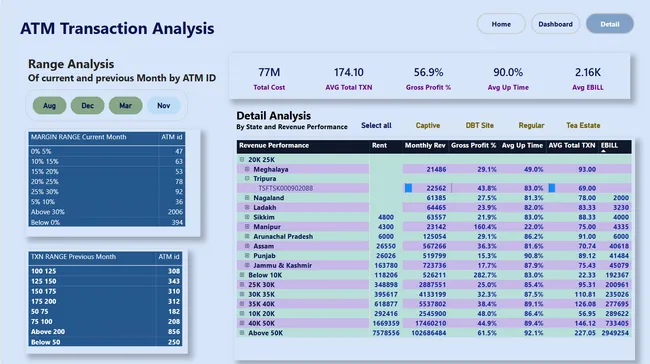The image size is (650, 364).
Task: Select the Avg EBILL 2.16K card
Action: click(x=587, y=78)
